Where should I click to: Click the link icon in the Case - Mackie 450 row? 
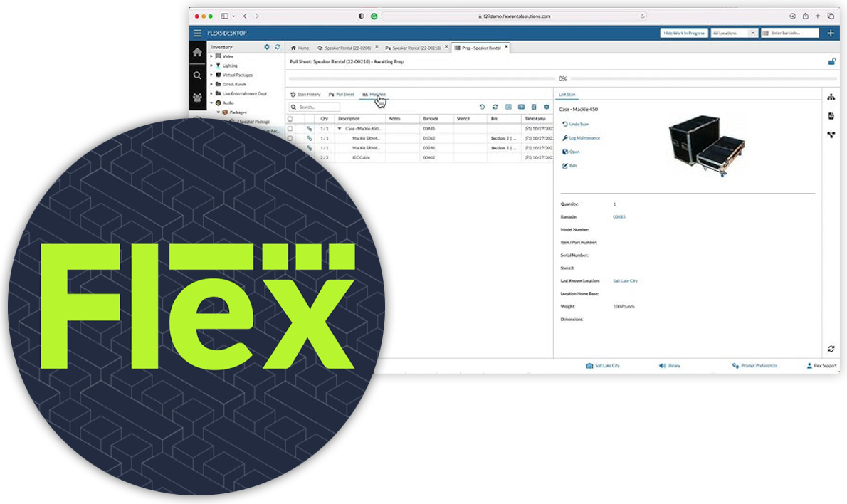pos(310,129)
